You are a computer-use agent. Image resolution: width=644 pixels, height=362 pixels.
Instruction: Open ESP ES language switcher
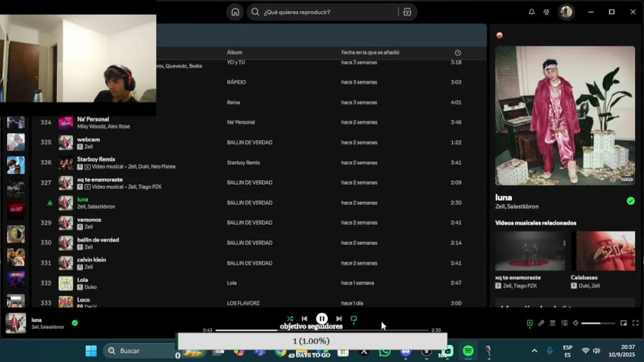coord(568,351)
